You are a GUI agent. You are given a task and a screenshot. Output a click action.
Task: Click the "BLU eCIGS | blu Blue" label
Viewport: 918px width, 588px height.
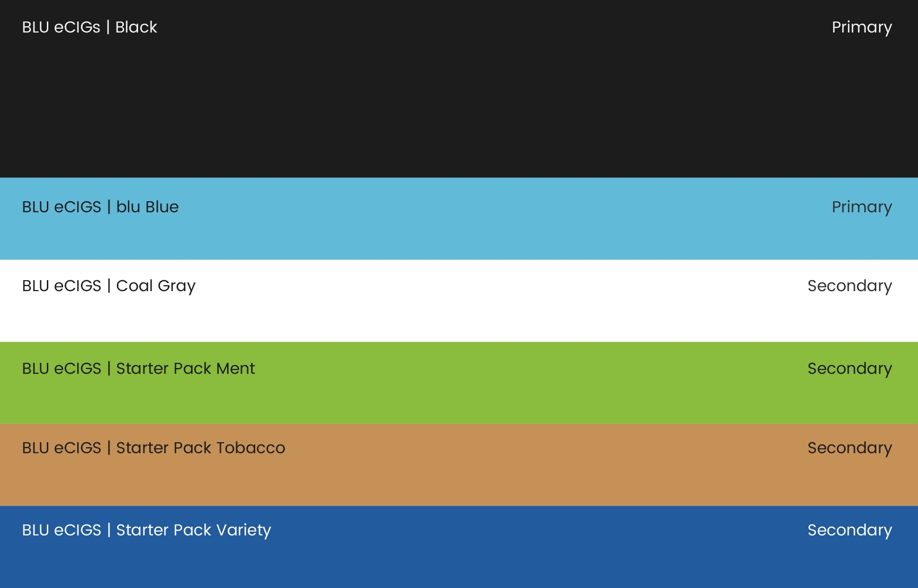(100, 207)
